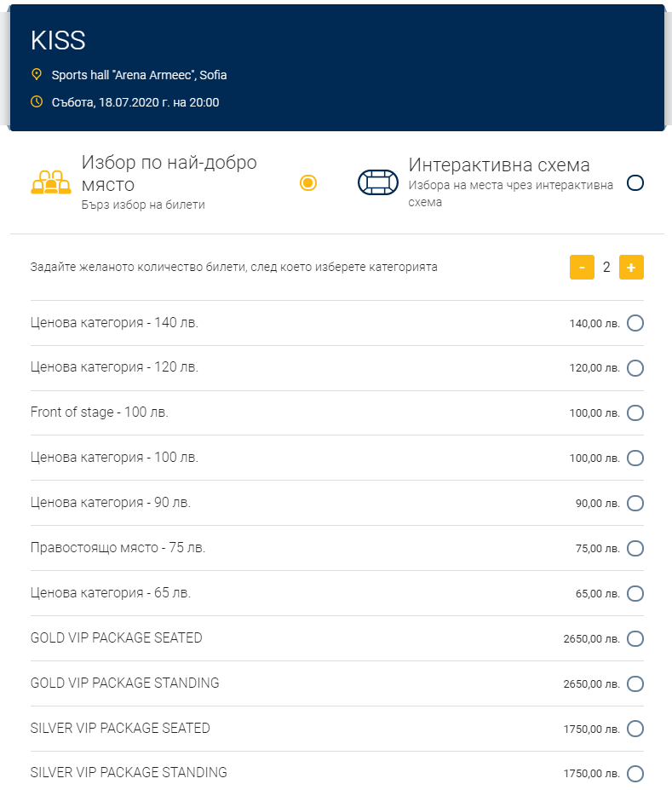This screenshot has width=672, height=790.
Task: Click the clock icon beside the event date
Action: point(37,101)
